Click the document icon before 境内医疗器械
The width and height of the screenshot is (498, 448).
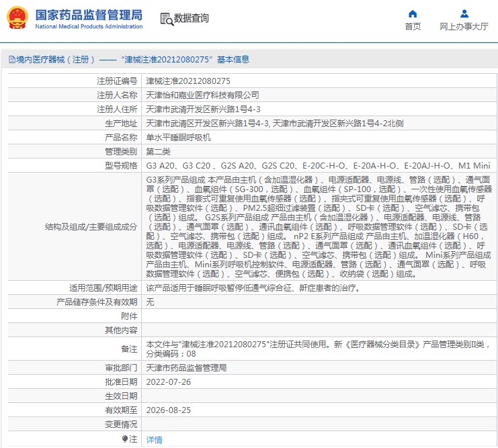coord(12,59)
